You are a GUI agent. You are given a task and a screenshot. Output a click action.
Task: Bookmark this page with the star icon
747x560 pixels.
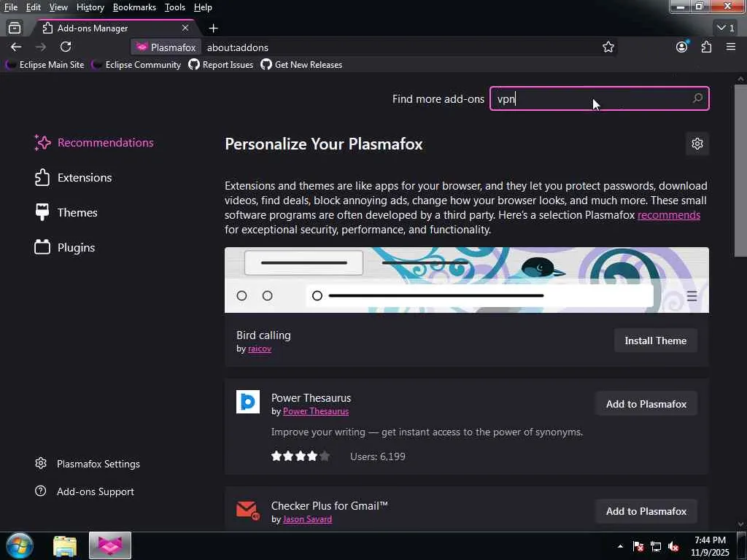pos(608,47)
